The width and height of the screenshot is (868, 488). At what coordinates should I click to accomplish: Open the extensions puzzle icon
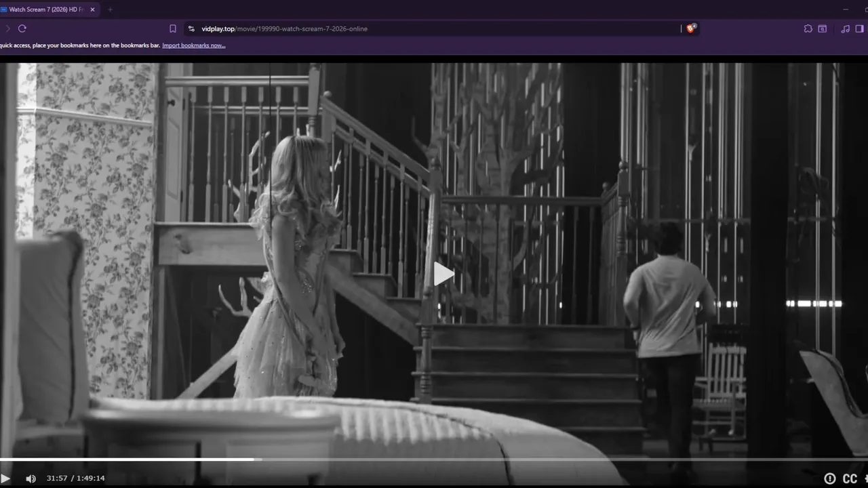tap(808, 28)
